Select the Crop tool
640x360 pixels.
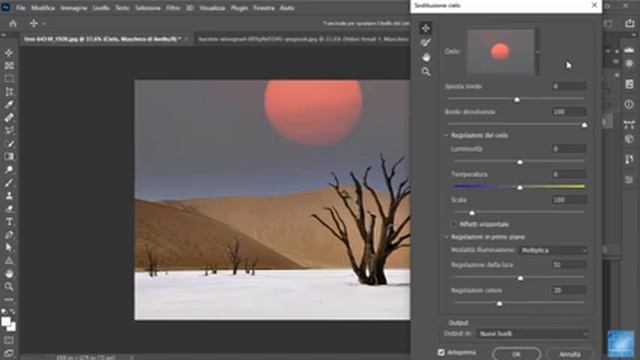(x=9, y=91)
